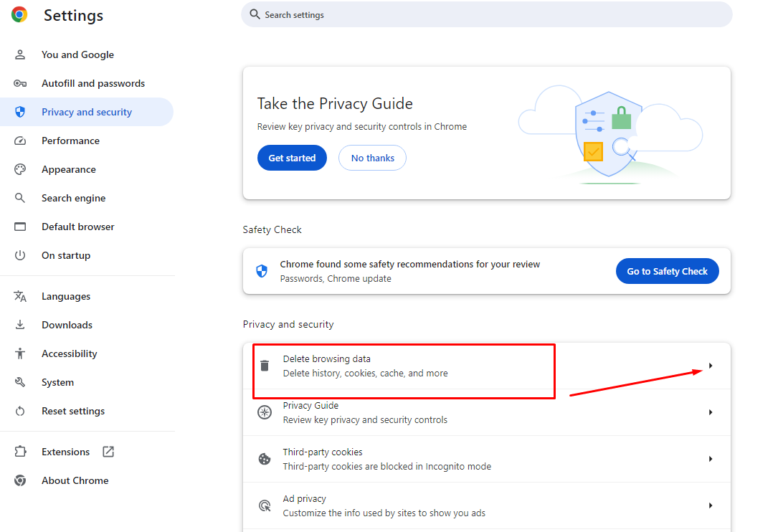Open the You and Google section
778x532 pixels.
(86, 54)
